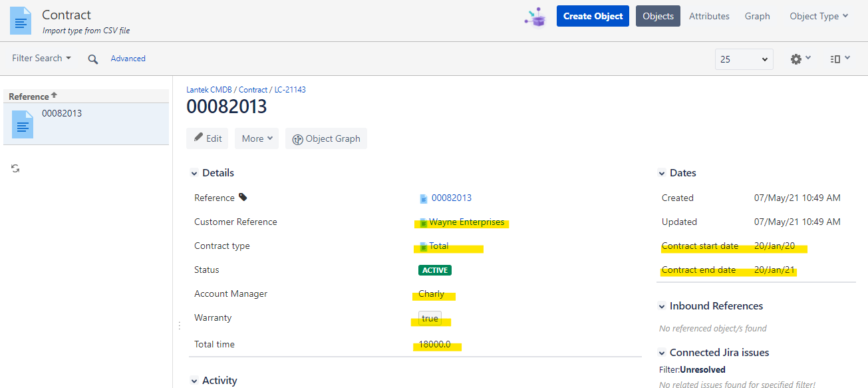Click the import objects box icon
Screen dimensions: 868x388
point(535,17)
